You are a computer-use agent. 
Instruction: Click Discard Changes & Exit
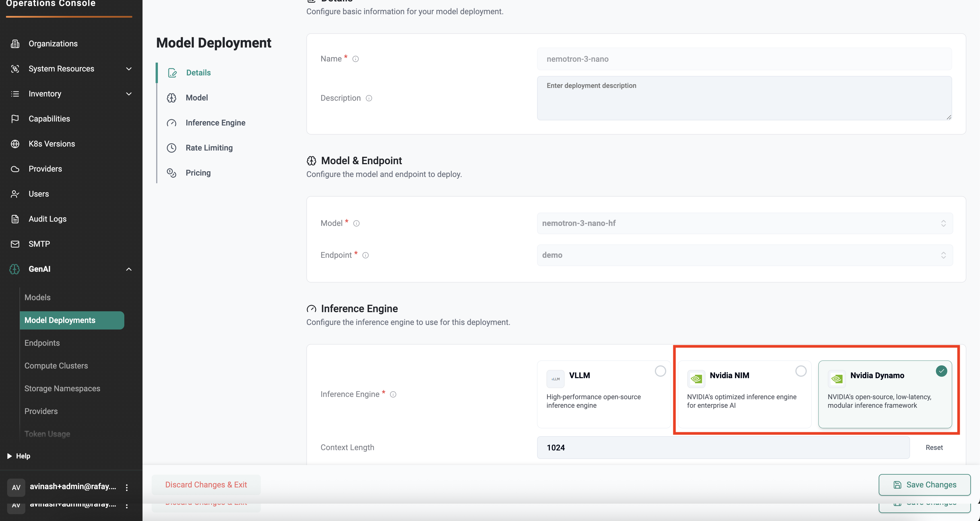(x=206, y=485)
